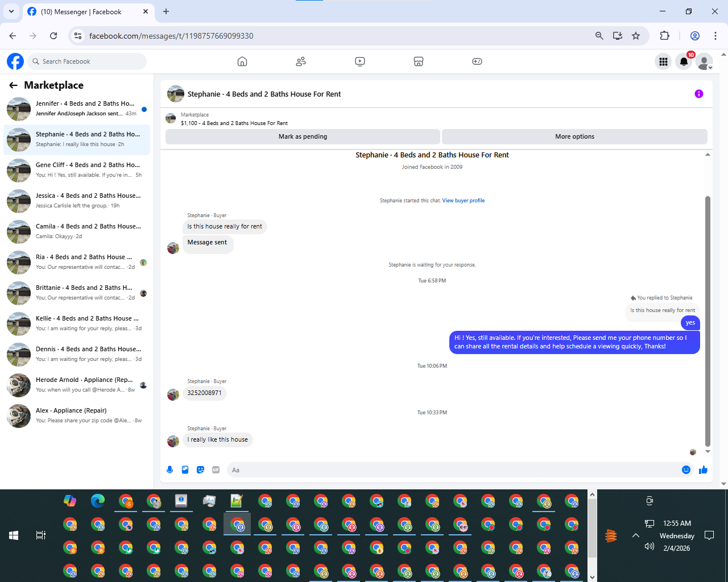
Task: Click Stephanie's avatar beside phone number message
Action: 173,394
